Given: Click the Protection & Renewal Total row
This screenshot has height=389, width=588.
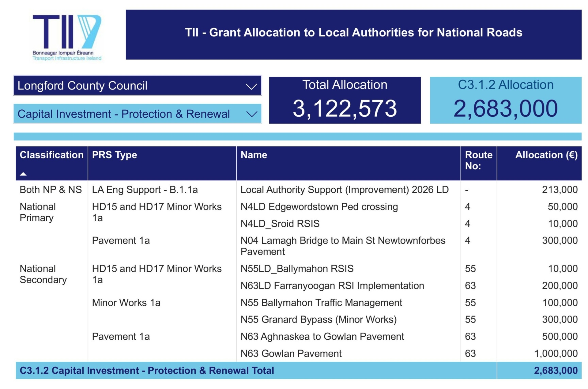Looking at the screenshot, I should [x=147, y=371].
